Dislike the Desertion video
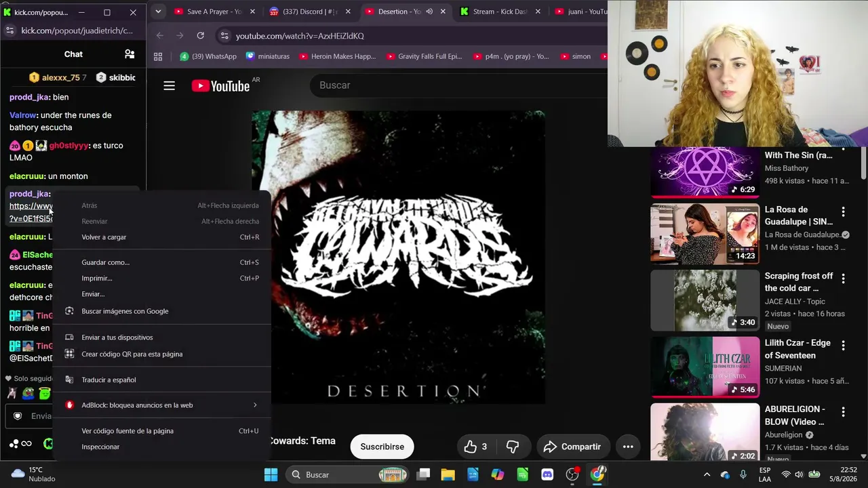868x488 pixels. 513,447
